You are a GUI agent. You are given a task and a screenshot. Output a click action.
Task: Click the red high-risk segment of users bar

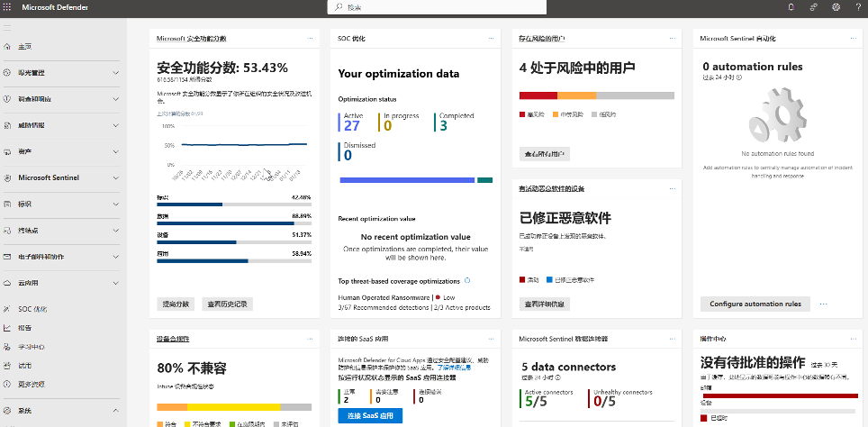click(x=538, y=95)
